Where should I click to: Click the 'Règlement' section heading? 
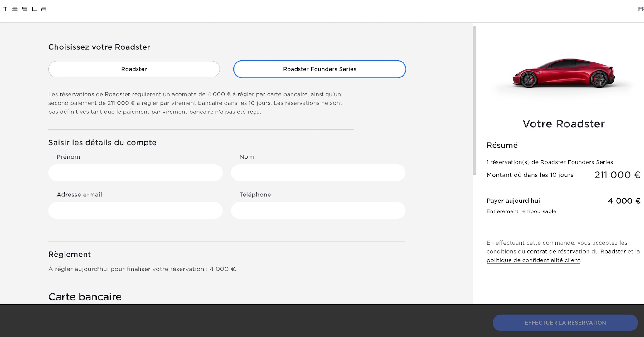tap(70, 254)
